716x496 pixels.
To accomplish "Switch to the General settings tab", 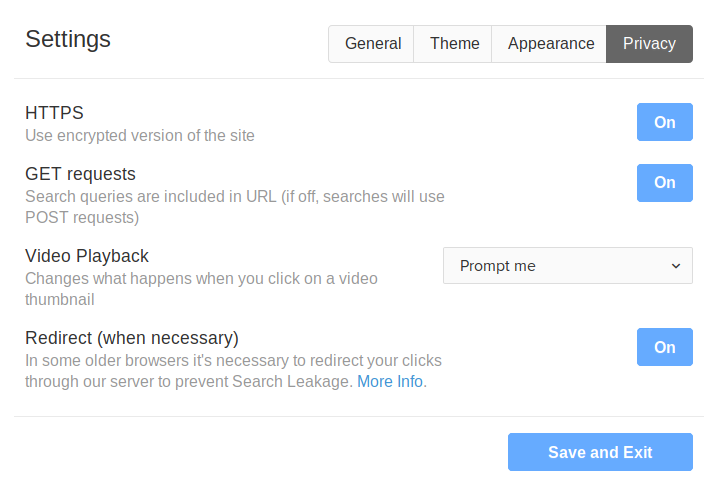I will (372, 44).
